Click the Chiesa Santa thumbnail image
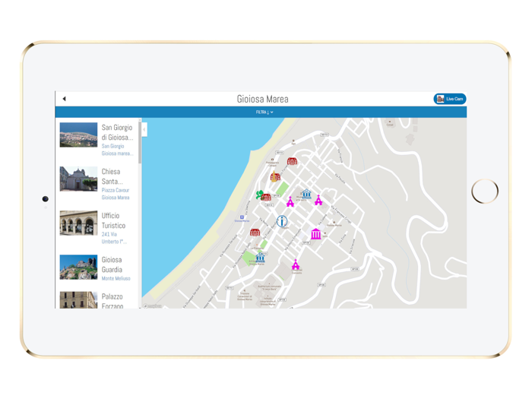Screen dimensions: 532x399 [x=78, y=179]
